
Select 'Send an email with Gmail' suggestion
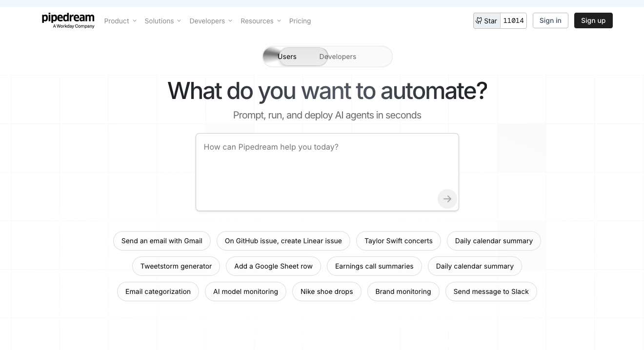pos(161,241)
